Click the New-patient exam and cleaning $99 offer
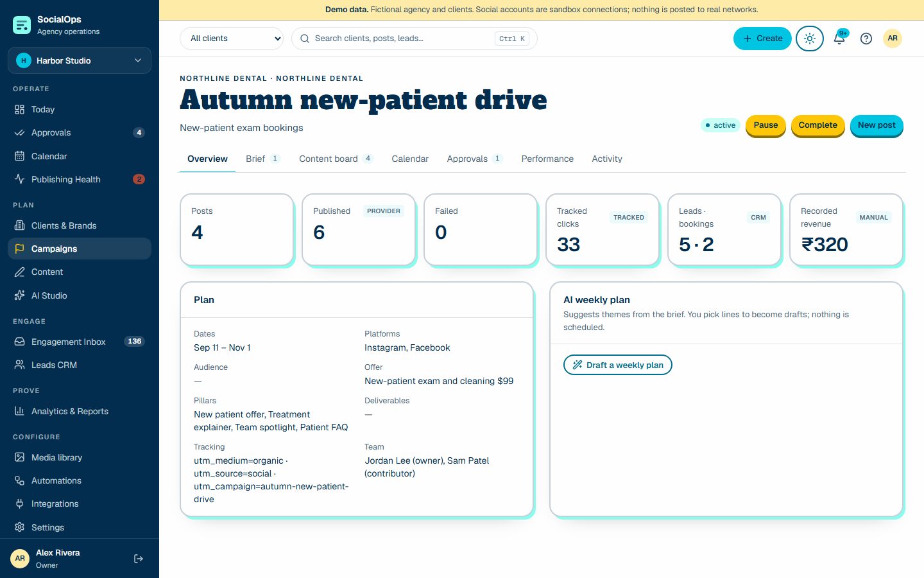 tap(439, 381)
